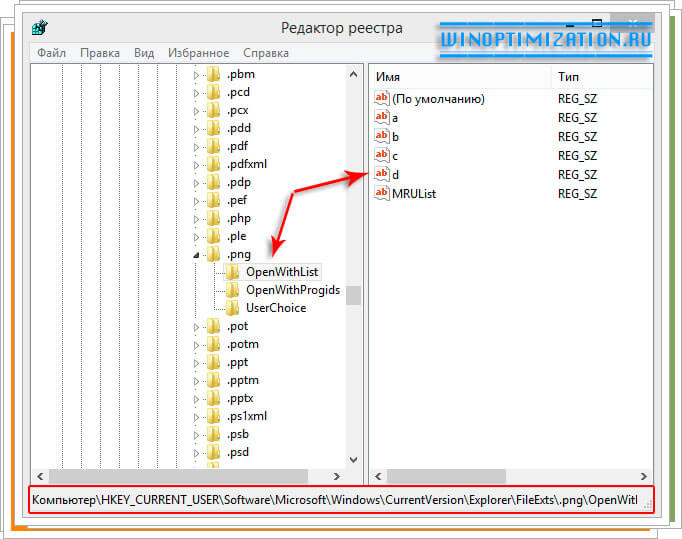The width and height of the screenshot is (682, 539).
Task: Click tree pane scroll left arrow
Action: point(40,476)
